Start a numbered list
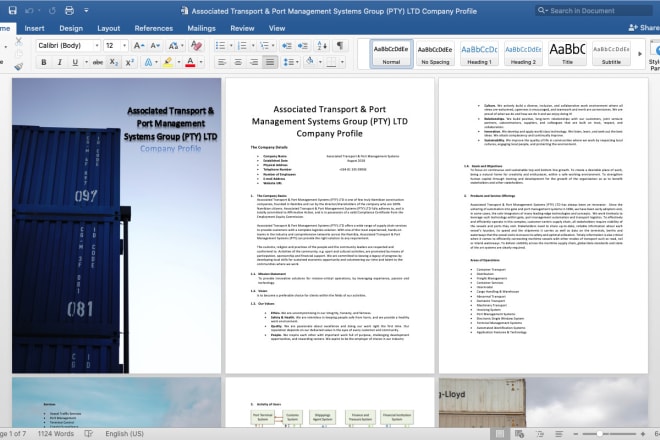 pyautogui.click(x=242, y=45)
